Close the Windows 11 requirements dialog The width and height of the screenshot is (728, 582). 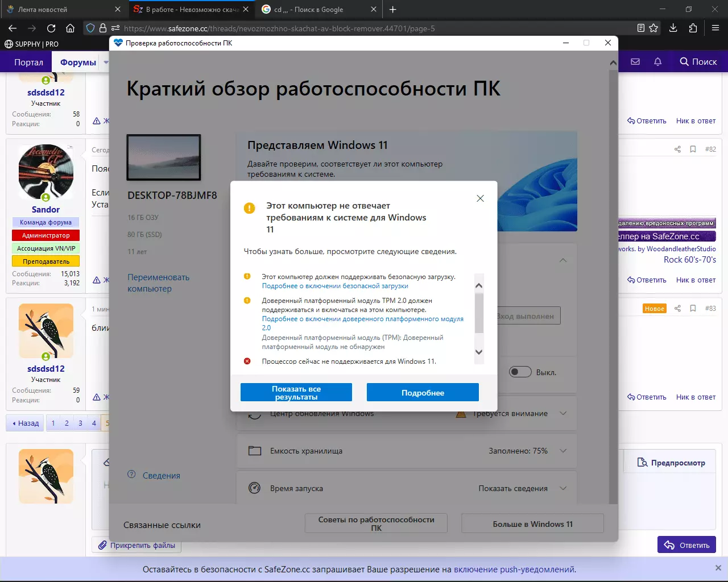point(480,198)
